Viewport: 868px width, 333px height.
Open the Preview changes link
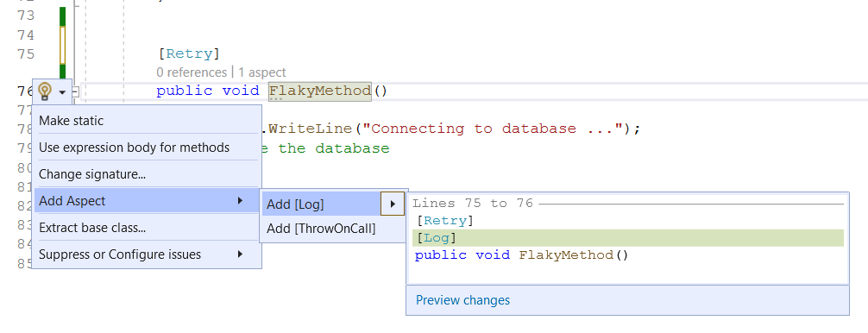pos(462,300)
